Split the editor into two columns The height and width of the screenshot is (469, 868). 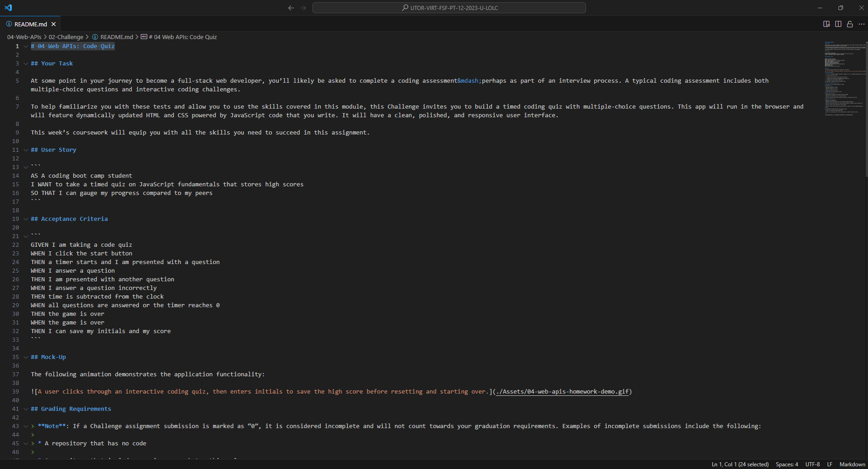click(x=838, y=24)
